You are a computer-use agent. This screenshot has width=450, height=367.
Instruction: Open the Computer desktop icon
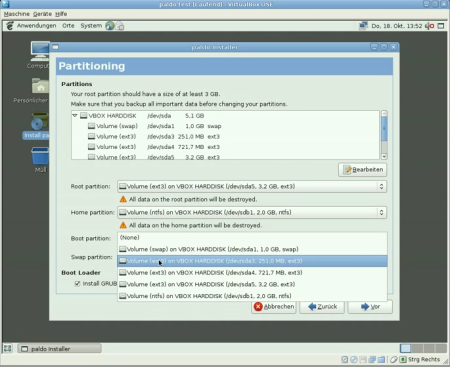pyautogui.click(x=39, y=55)
